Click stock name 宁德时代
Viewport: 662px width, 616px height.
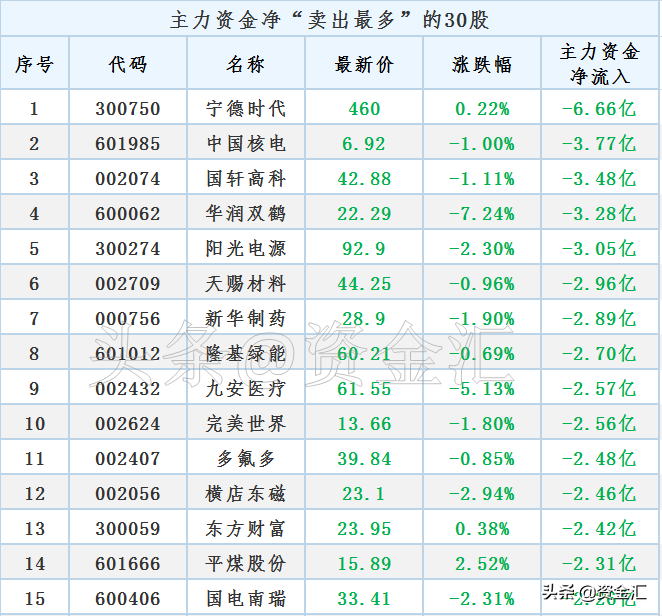246,109
